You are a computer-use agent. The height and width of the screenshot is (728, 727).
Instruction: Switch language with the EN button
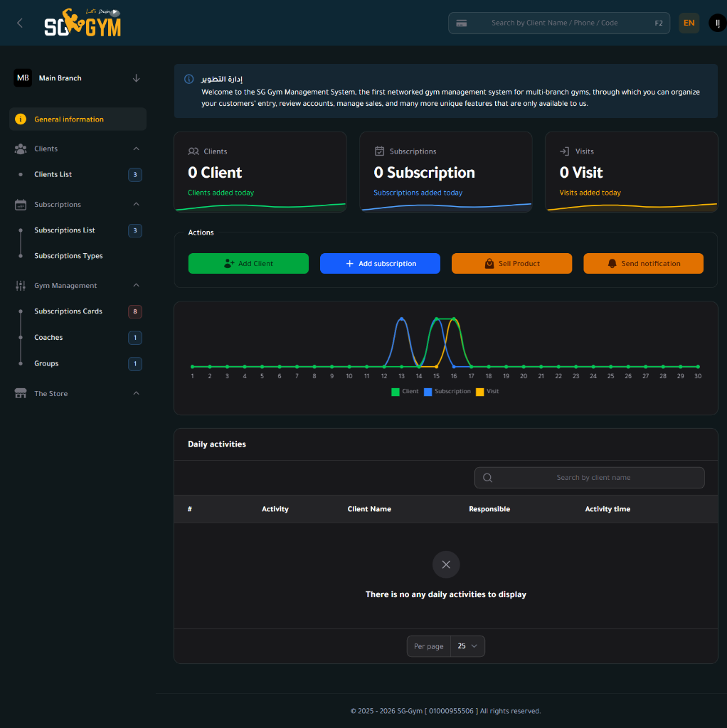point(689,23)
